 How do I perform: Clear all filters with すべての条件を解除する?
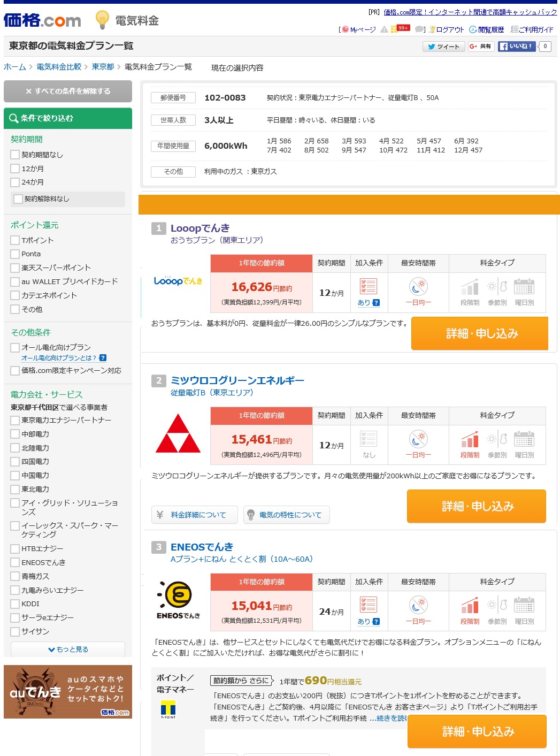(x=68, y=91)
